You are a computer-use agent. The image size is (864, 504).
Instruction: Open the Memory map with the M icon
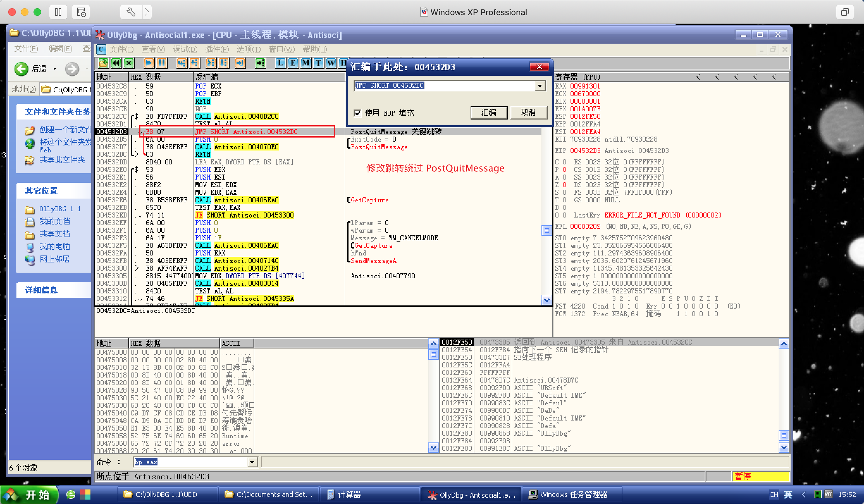click(305, 63)
